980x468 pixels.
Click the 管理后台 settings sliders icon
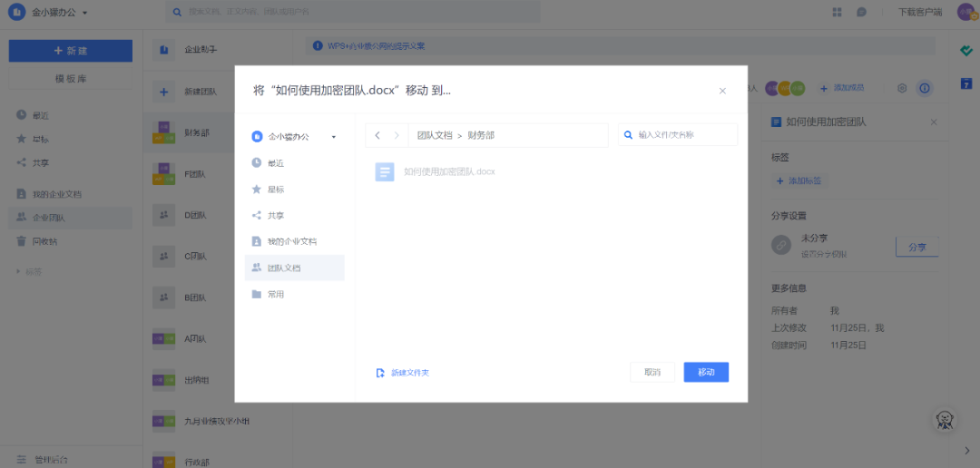tap(21, 460)
